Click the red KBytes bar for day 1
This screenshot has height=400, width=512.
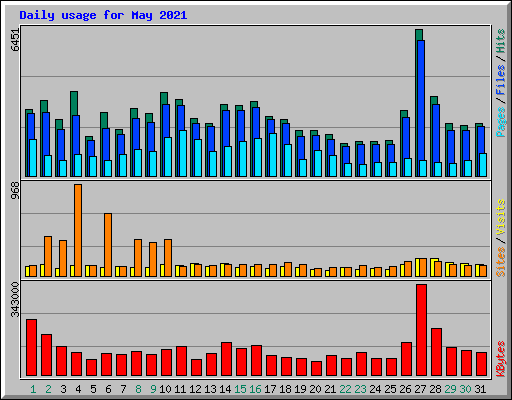31,348
